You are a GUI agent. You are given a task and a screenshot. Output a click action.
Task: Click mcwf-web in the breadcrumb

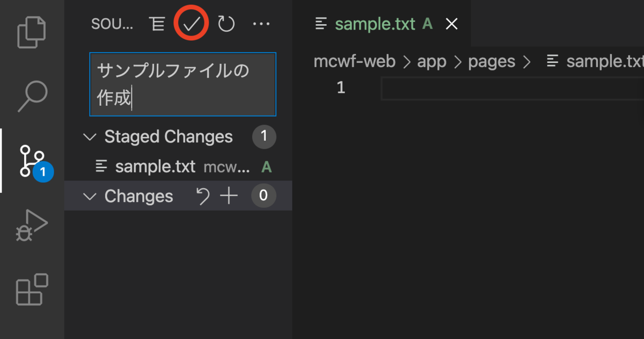point(354,62)
